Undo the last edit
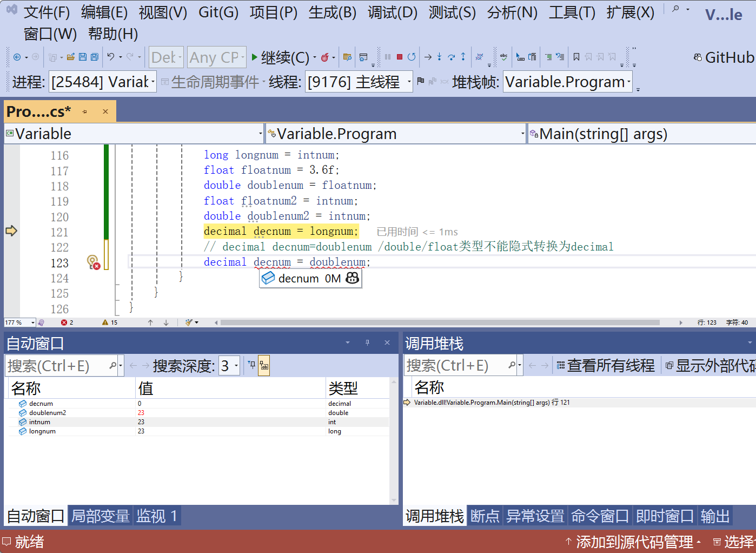This screenshot has width=756, height=553. coord(111,57)
